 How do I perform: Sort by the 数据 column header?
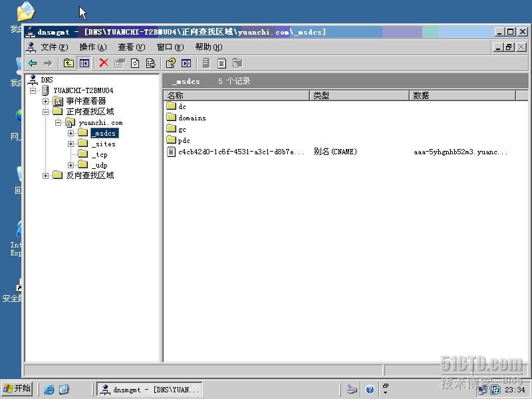(462, 95)
